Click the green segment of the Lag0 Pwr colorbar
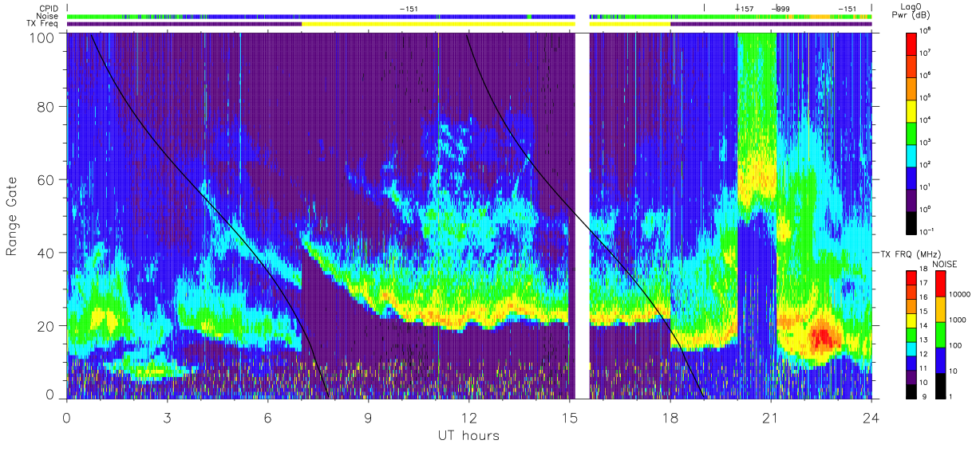980x452 pixels. tap(911, 132)
